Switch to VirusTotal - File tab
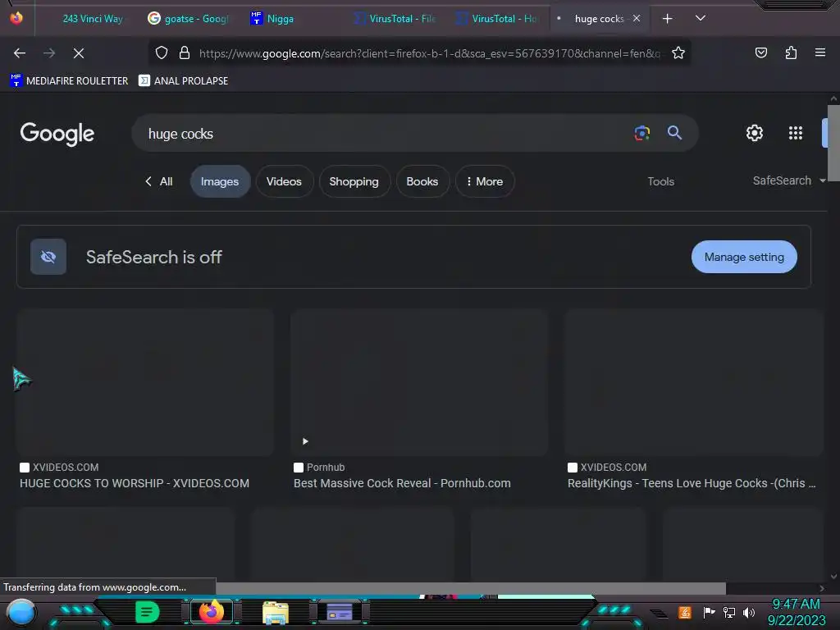This screenshot has width=840, height=630. click(x=395, y=19)
